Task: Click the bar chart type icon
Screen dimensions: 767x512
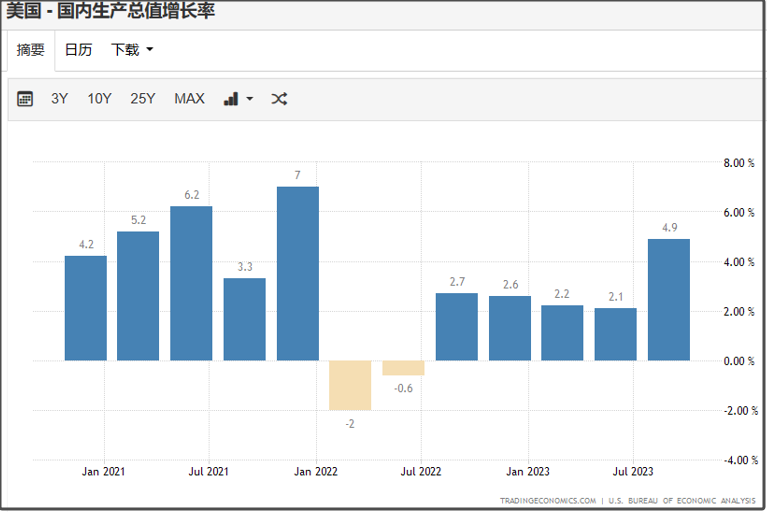Action: 231,99
